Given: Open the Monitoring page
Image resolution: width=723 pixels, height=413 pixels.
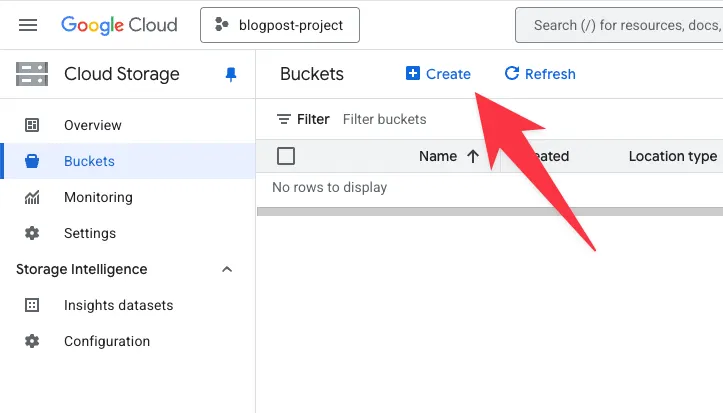Looking at the screenshot, I should coord(98,197).
